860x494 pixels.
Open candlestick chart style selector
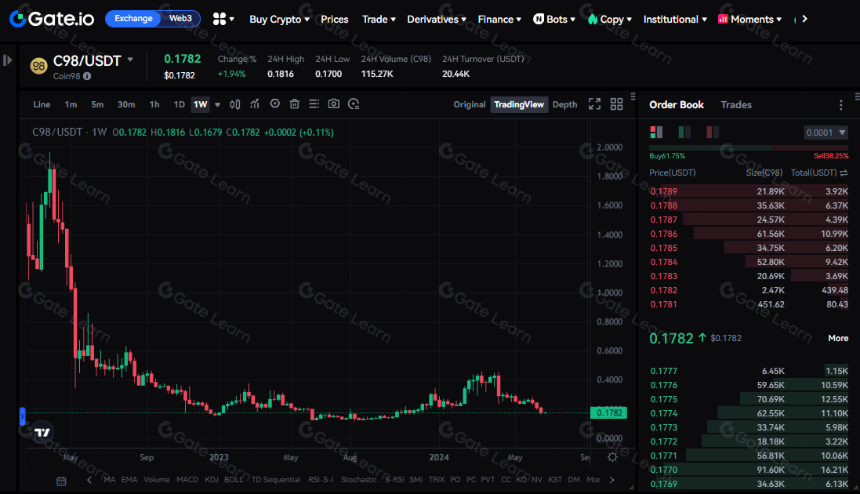point(235,104)
